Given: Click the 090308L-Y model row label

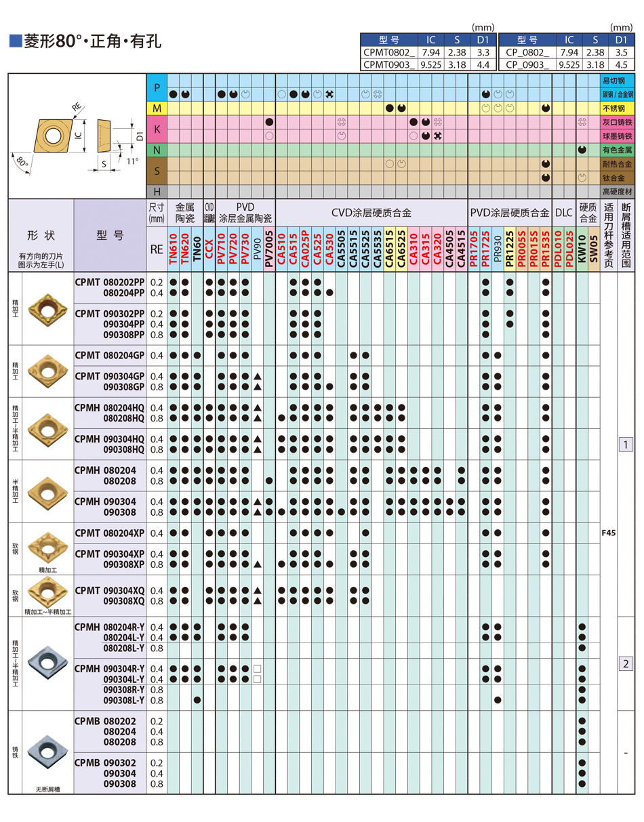Looking at the screenshot, I should [124, 700].
